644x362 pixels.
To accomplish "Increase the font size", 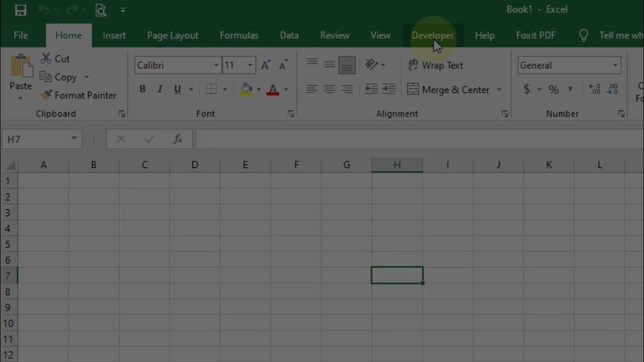I will 266,65.
